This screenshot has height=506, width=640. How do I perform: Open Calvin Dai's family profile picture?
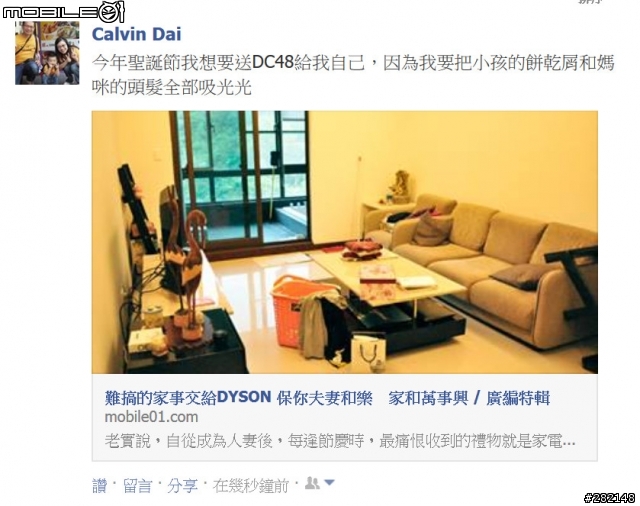pos(47,53)
